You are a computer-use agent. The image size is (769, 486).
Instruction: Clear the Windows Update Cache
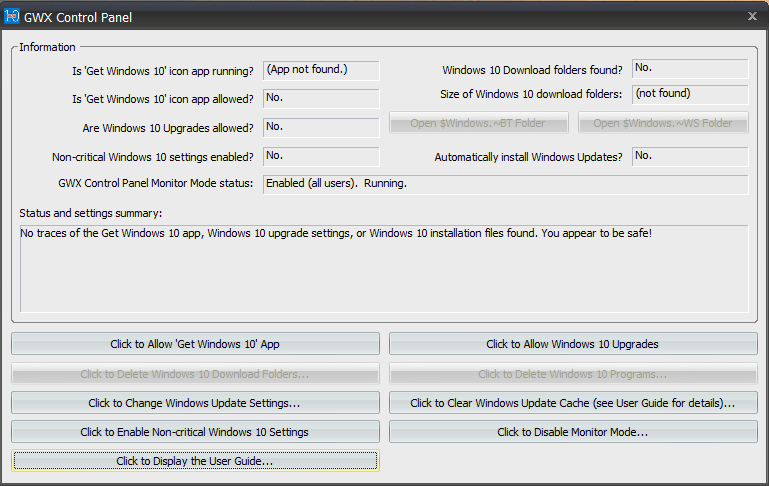(573, 403)
